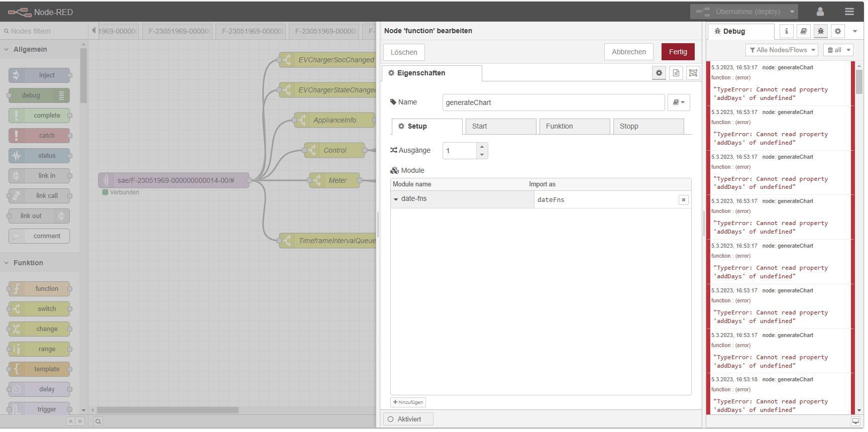Select the TimeframeIntervalQueue switch node
Viewport: 868px width, 432px height.
[x=328, y=241]
